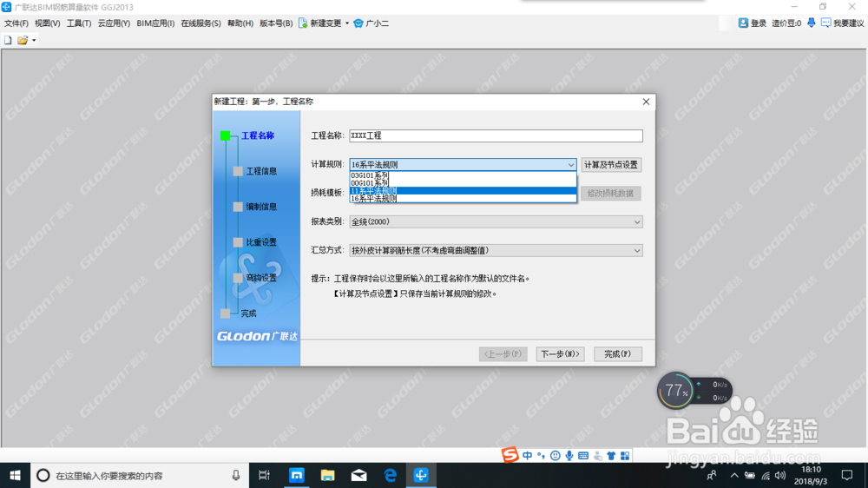
Task: Open the 云应用(Y) menu
Action: (x=114, y=23)
